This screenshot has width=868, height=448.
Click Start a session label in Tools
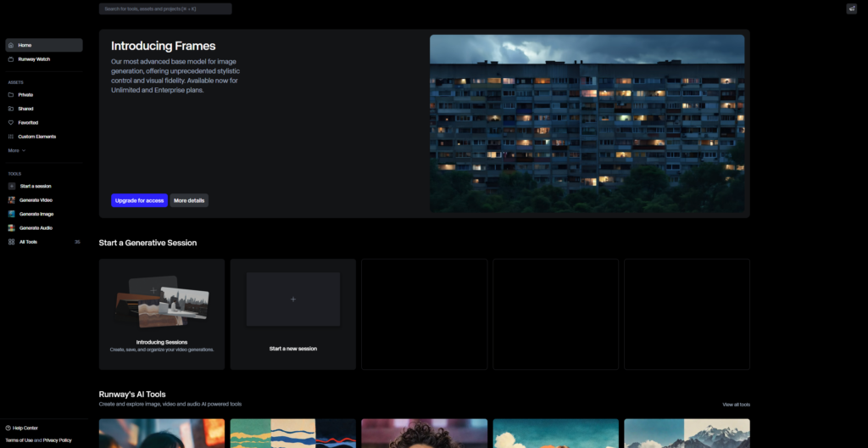tap(36, 187)
